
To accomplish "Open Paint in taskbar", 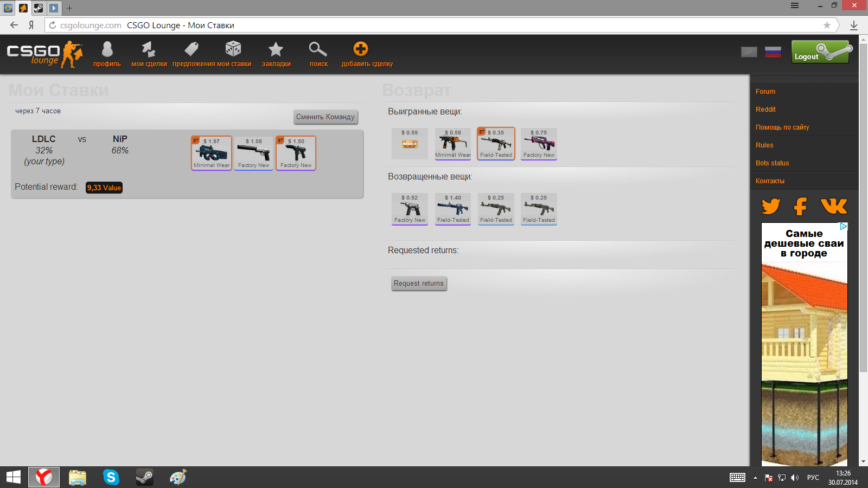I will [178, 477].
